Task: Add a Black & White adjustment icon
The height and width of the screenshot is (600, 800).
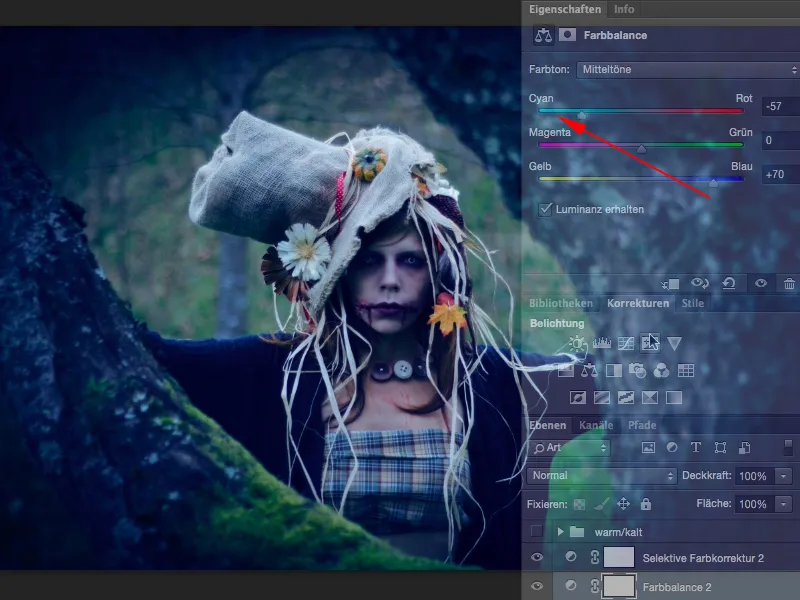Action: [613, 370]
